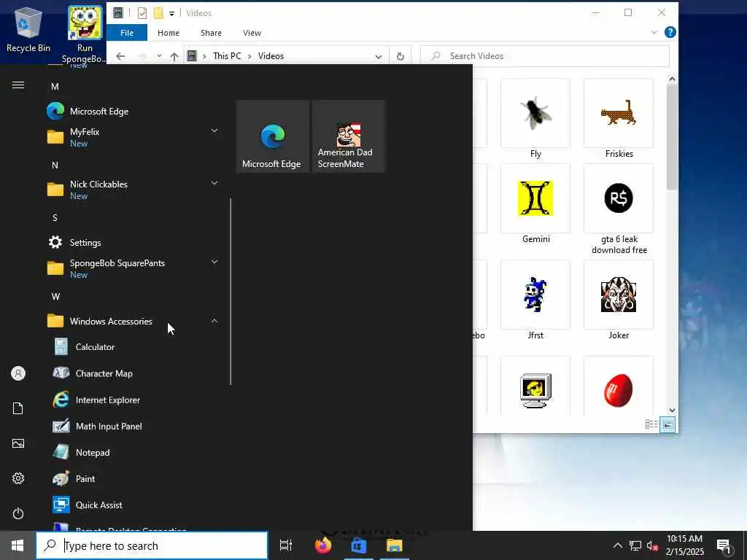Launch Calculator from Windows Accessories
This screenshot has height=560, width=747.
point(132,347)
